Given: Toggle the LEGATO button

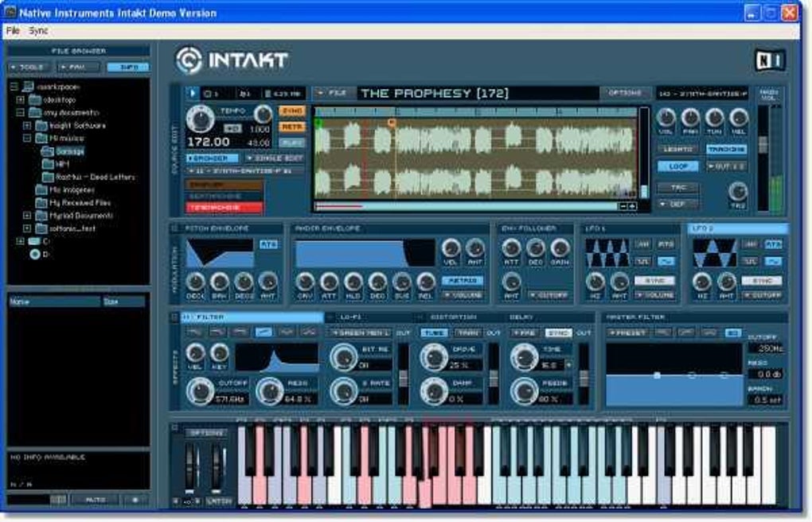Looking at the screenshot, I should pos(677,149).
